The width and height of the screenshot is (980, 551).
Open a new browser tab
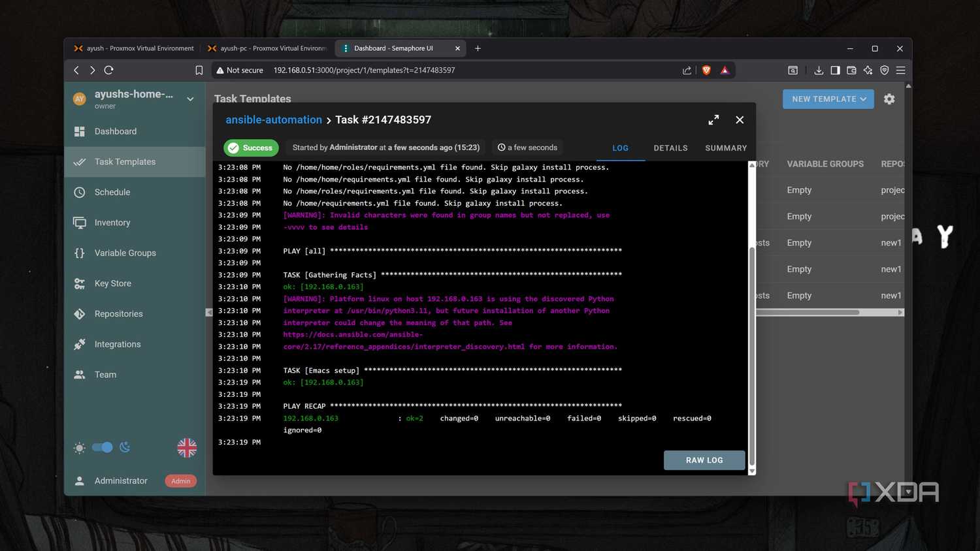tap(478, 48)
